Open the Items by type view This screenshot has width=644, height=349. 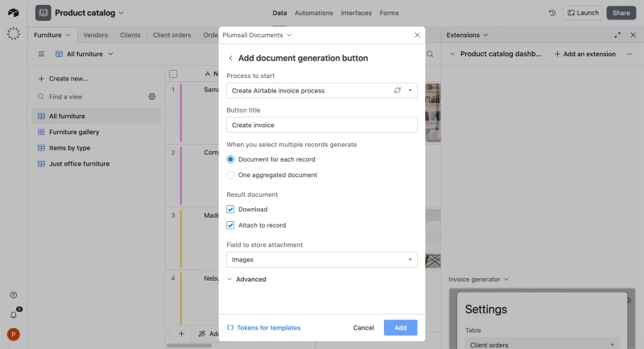(x=96, y=148)
